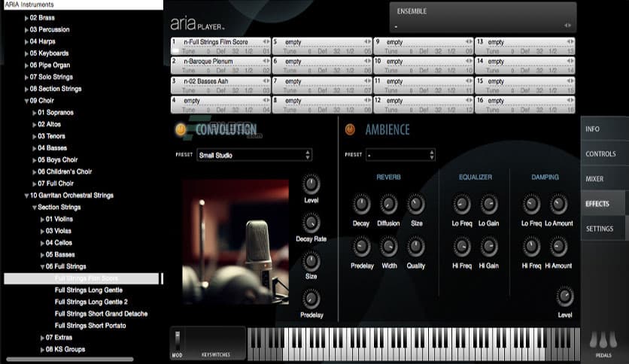Screen dimensions: 629x364
Task: Open the Convolution preset dropdown Small Studio
Action: tap(254, 155)
